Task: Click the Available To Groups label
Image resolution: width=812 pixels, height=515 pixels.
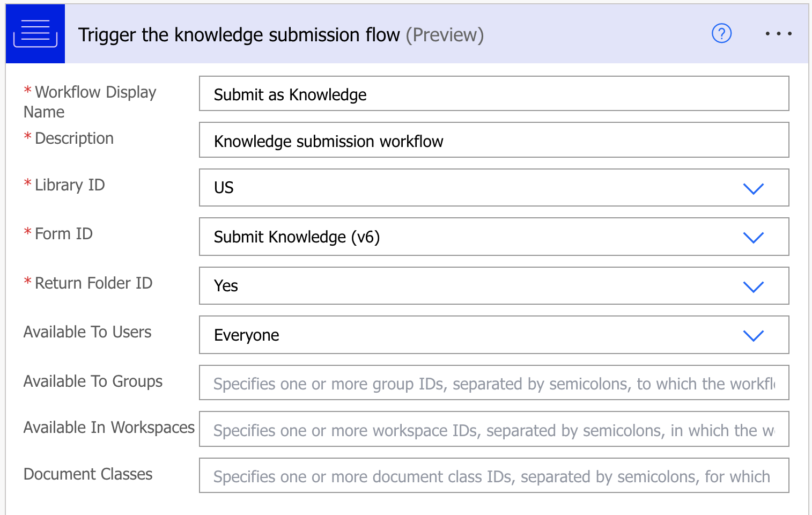Action: point(93,381)
